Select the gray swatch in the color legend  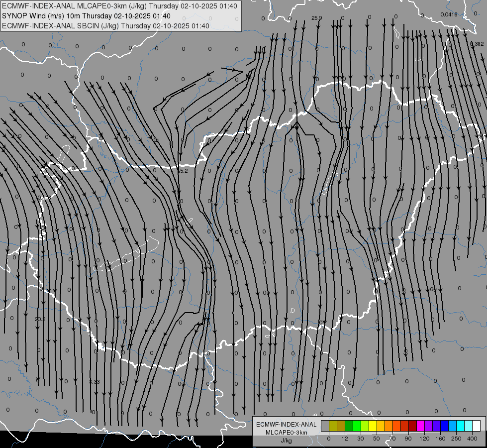click(x=325, y=426)
